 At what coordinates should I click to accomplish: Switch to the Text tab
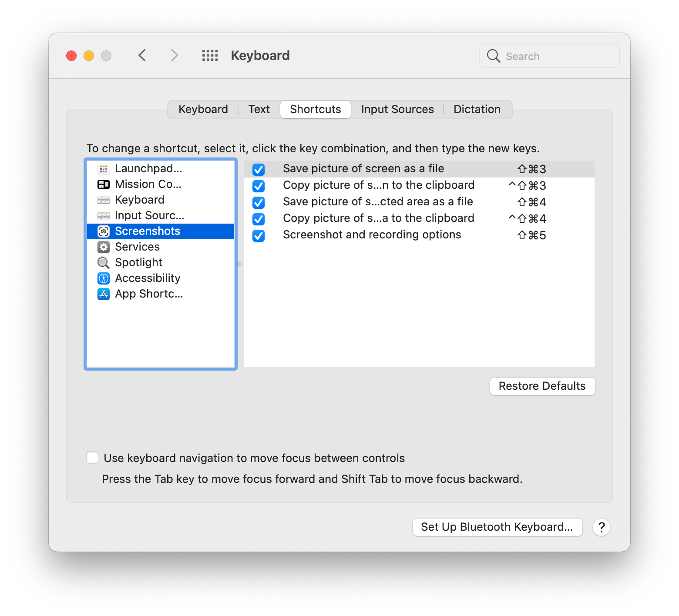click(259, 109)
